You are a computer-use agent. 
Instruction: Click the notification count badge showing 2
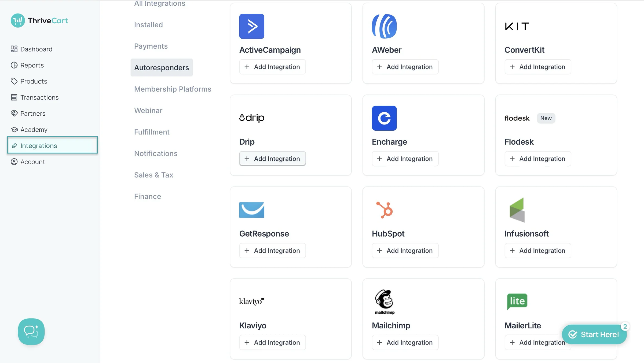click(x=625, y=327)
